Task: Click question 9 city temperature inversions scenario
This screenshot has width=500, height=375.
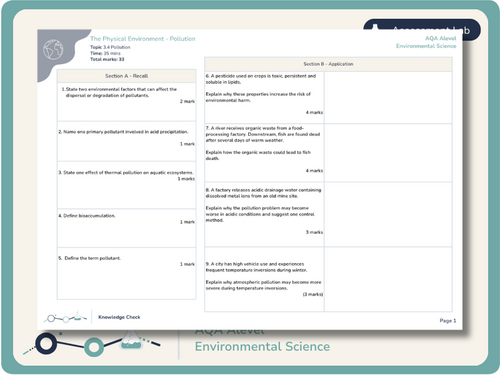Action: [x=256, y=267]
